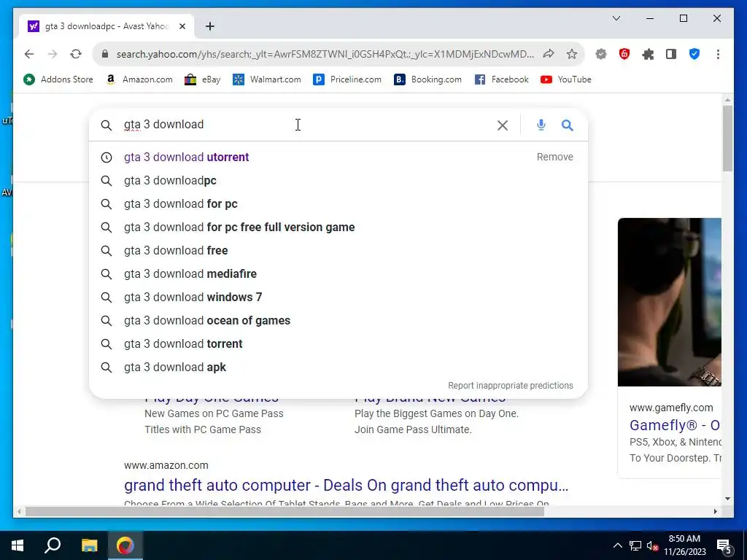
Task: Open the notification center icon
Action: pos(724,546)
